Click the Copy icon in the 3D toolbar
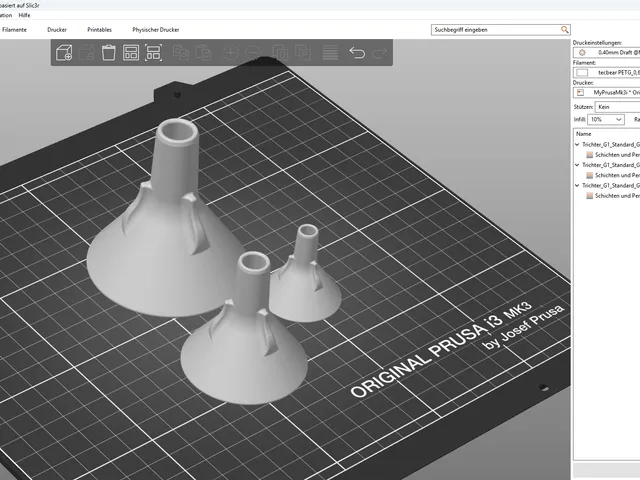 pos(180,53)
